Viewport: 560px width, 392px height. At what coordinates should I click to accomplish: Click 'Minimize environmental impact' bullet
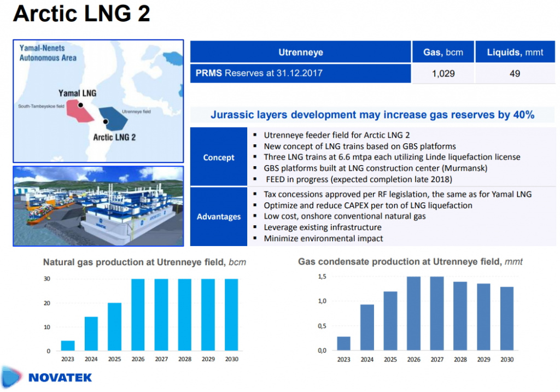click(x=323, y=238)
